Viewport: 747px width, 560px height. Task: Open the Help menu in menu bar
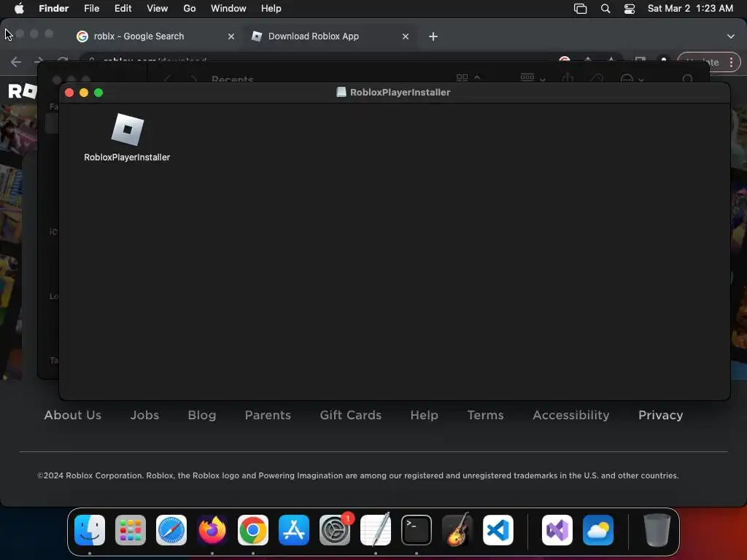click(x=271, y=9)
